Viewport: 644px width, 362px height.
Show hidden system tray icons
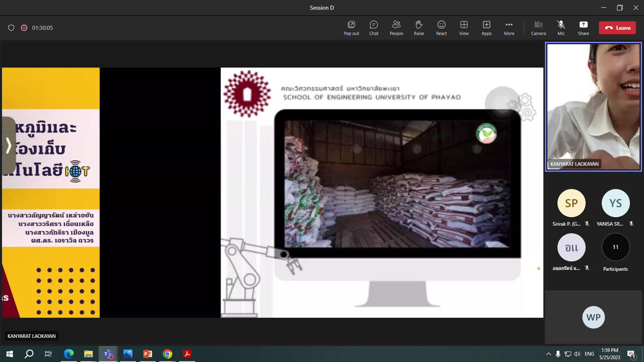[548, 354]
